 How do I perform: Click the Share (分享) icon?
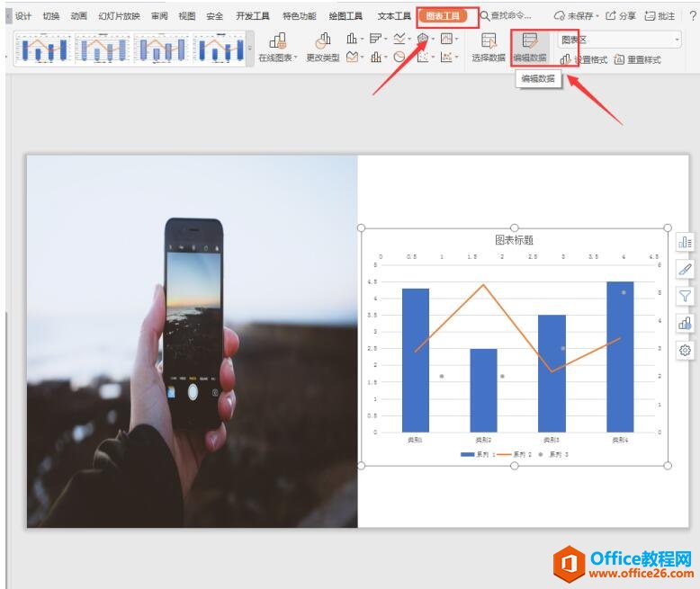[x=621, y=16]
